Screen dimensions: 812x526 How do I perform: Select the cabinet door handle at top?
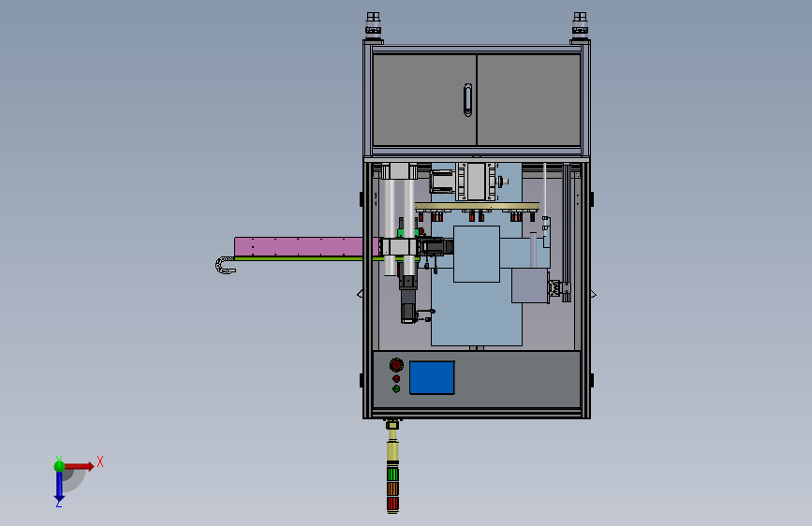[x=467, y=100]
